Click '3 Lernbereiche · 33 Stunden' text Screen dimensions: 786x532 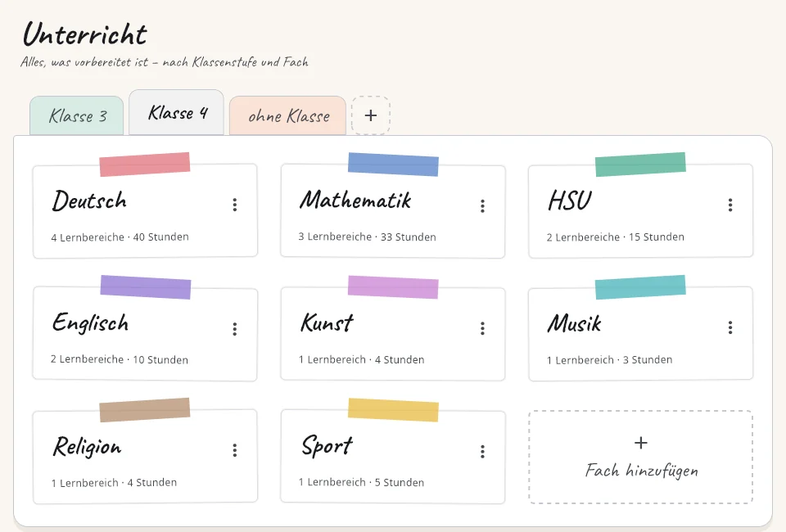tap(368, 237)
